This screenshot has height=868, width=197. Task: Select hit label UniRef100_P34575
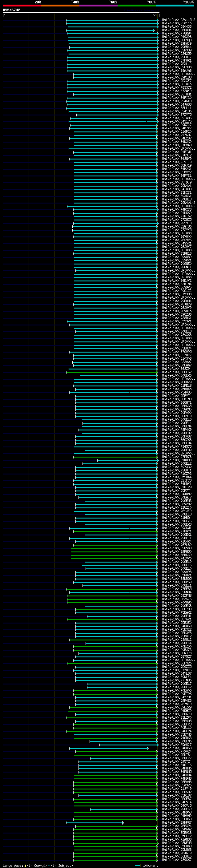tap(177, 446)
